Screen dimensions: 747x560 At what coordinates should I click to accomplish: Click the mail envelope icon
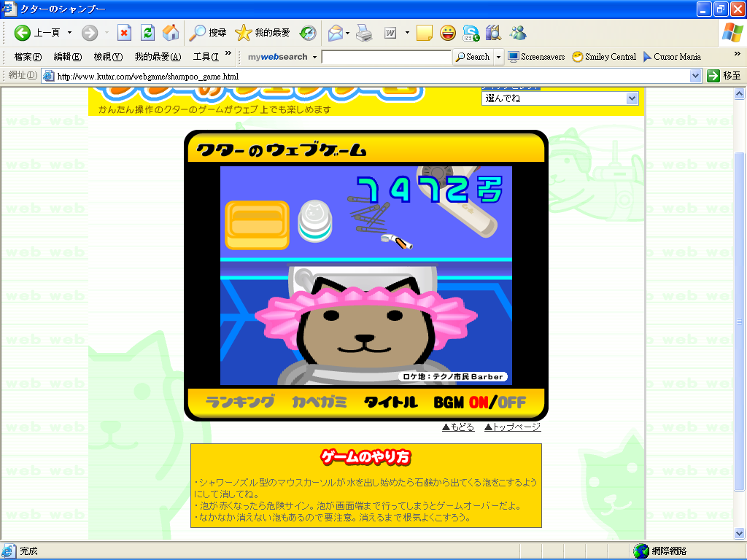(x=336, y=32)
